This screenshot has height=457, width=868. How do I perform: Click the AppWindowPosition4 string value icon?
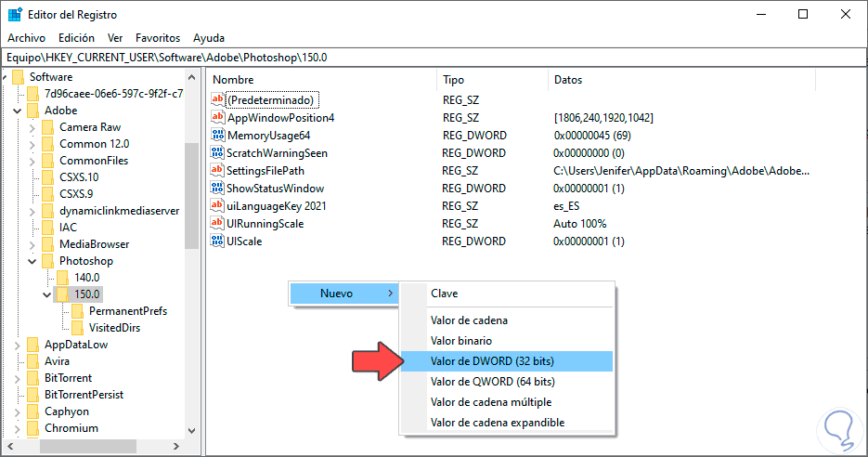pos(218,118)
